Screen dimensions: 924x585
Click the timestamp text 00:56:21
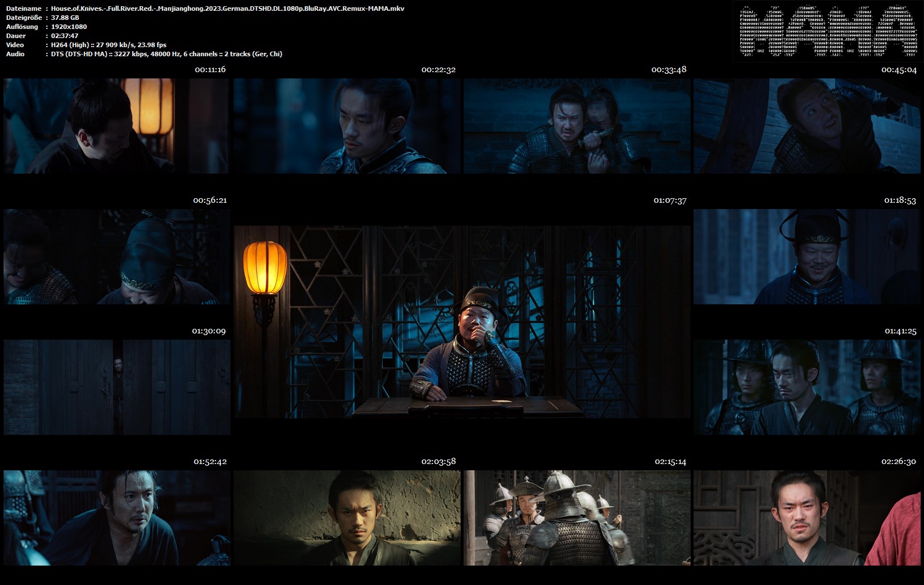click(210, 200)
